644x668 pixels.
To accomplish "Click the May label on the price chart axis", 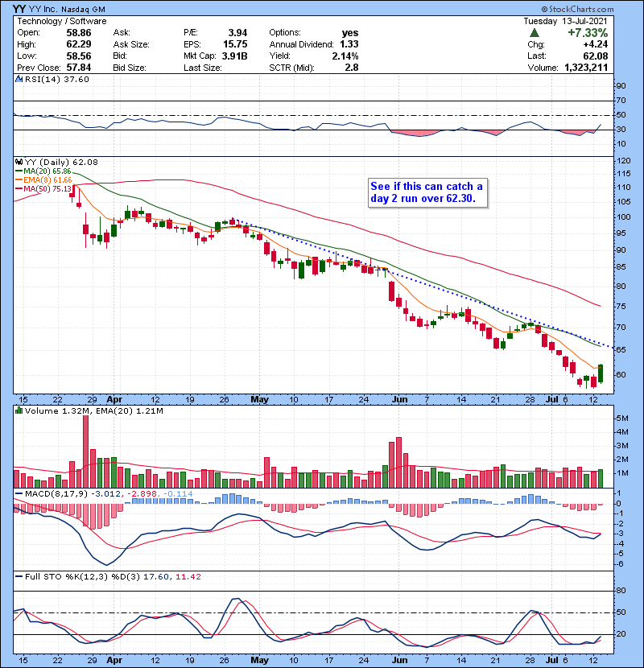I will pos(259,398).
